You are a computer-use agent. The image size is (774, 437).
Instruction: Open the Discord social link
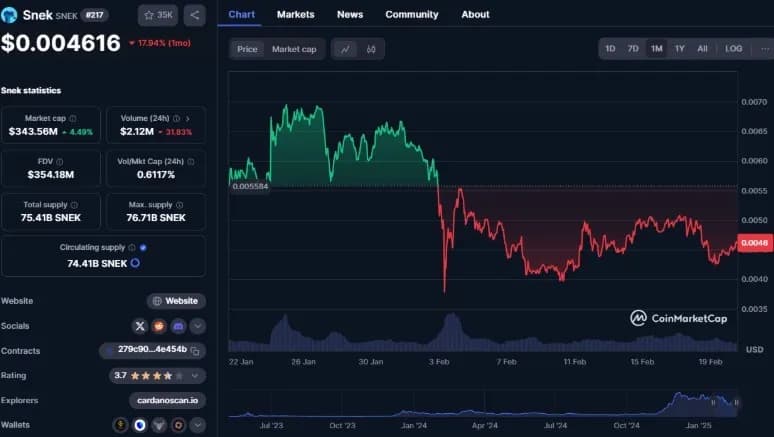(178, 326)
